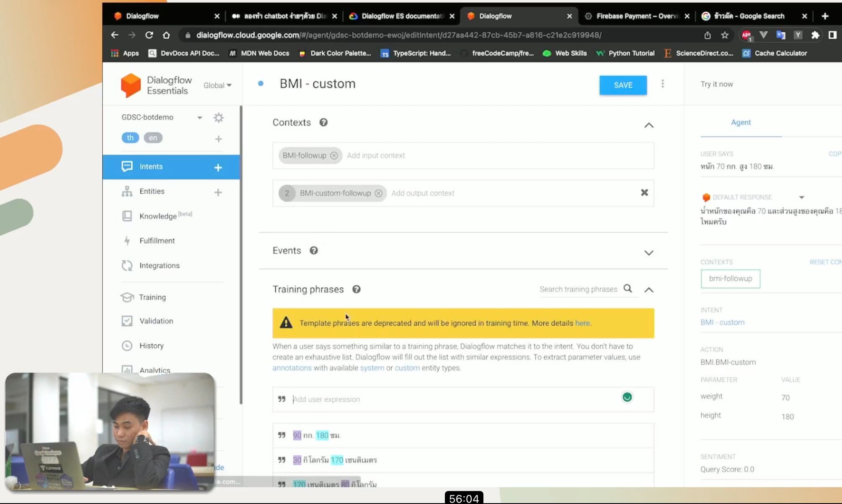Select the Agent tab in Try it now
The height and width of the screenshot is (504, 842).
click(x=741, y=122)
